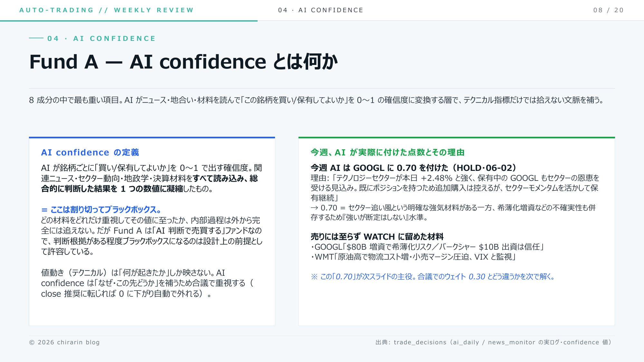Click the line starting '→ 0.70 = セクター追い風'

[x=453, y=212]
